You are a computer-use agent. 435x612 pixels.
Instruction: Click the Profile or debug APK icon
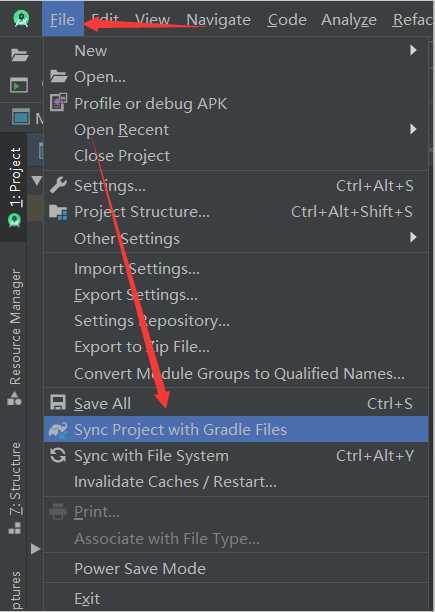point(58,103)
